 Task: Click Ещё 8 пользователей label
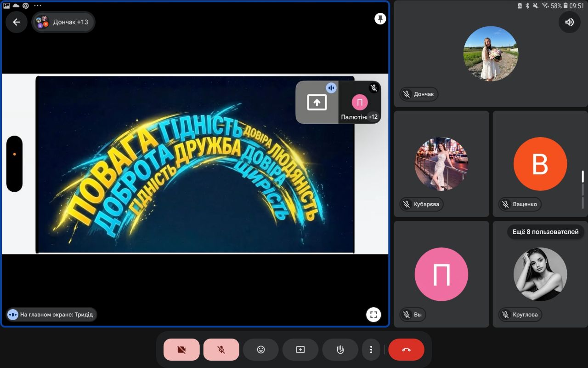tap(546, 232)
